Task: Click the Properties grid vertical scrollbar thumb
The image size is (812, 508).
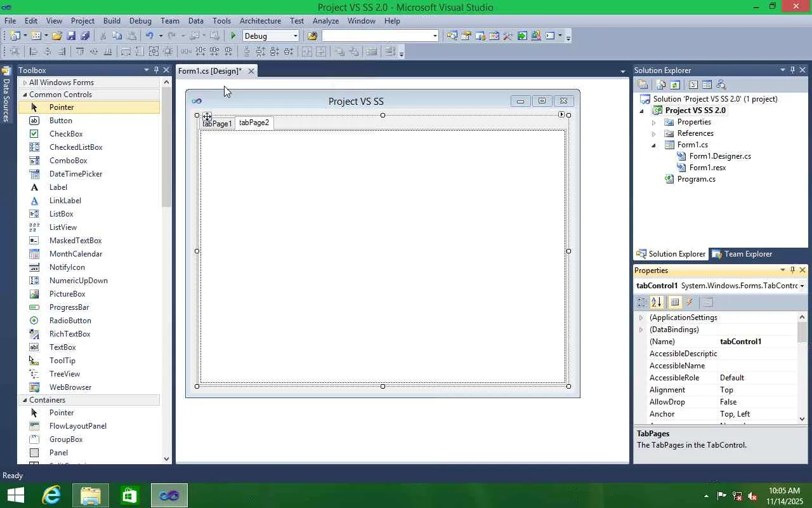Action: [802, 333]
